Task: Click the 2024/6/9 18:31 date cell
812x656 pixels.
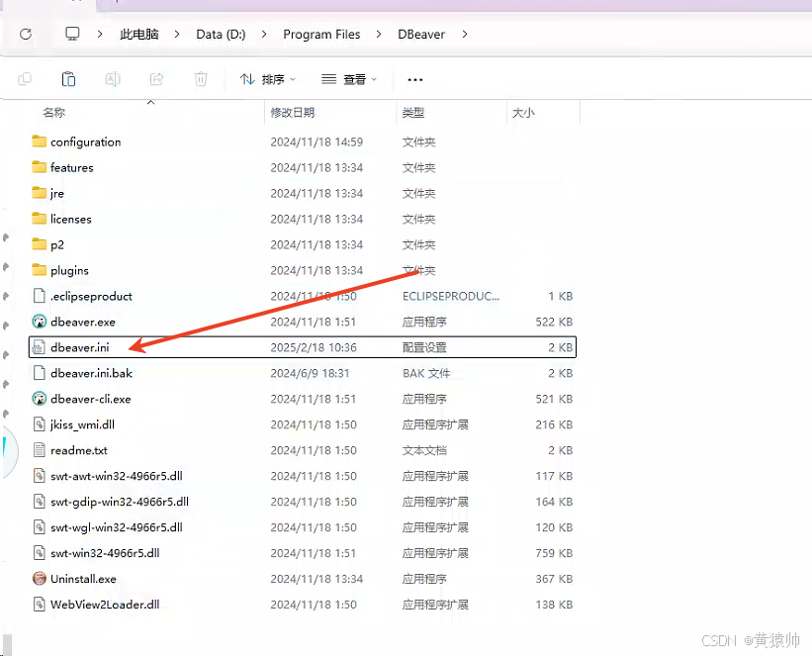Action: 310,373
